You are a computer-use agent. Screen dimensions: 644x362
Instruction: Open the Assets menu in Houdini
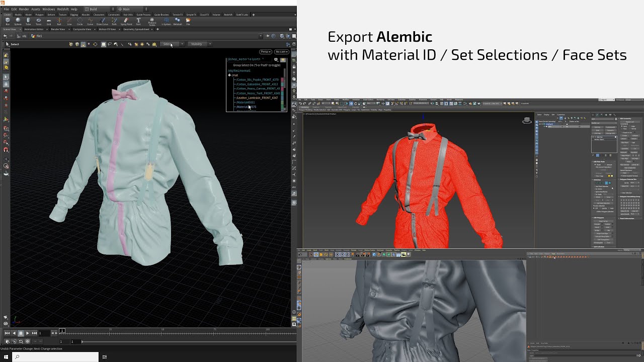36,9
